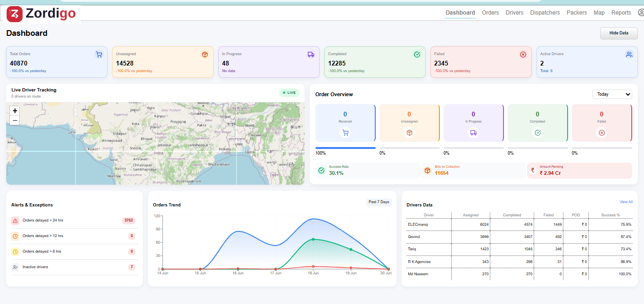The width and height of the screenshot is (644, 304).
Task: Click the Failed column header in Drivers Data
Action: (548, 215)
